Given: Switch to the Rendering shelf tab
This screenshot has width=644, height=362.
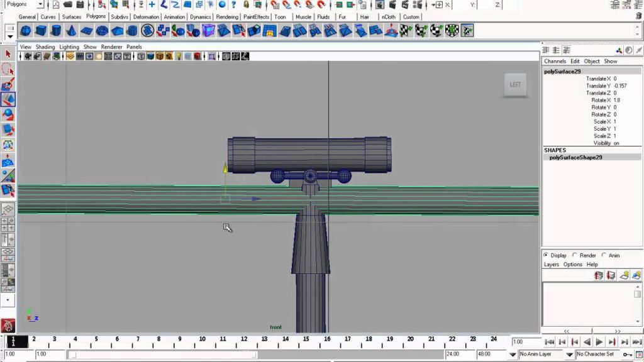Looking at the screenshot, I should click(227, 17).
